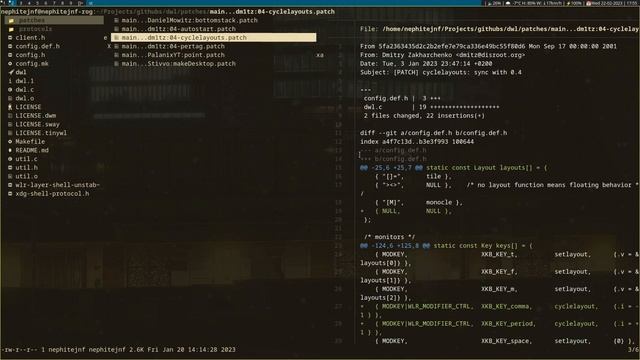Select main...dm1tz:04-pertag.patch
Screen dimensions: 640x360
point(173,46)
